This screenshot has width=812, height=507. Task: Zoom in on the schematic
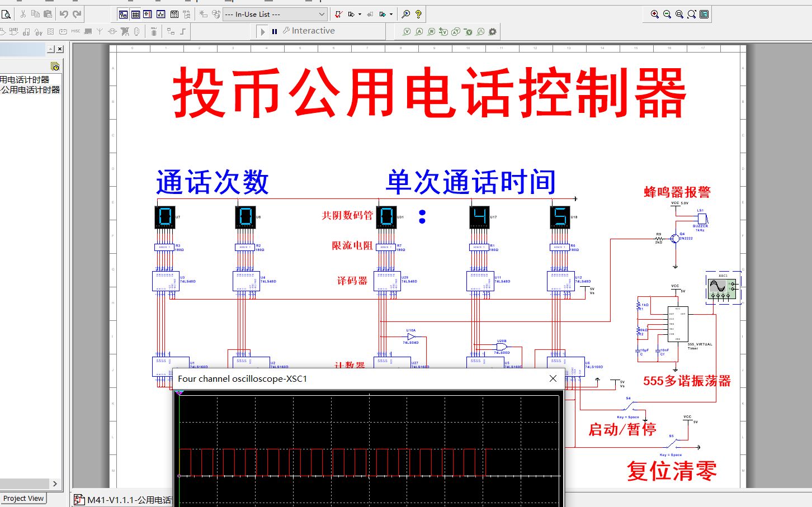coord(655,14)
